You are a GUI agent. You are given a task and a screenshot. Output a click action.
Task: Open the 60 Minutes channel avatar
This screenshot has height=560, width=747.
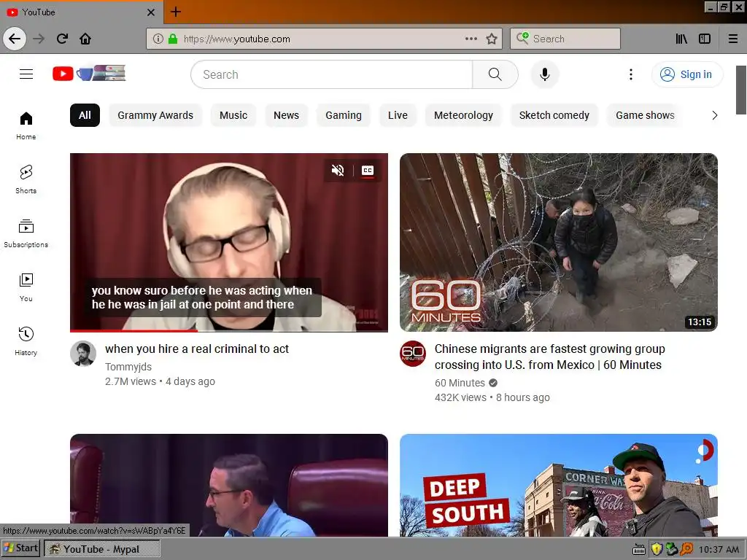[x=413, y=354]
